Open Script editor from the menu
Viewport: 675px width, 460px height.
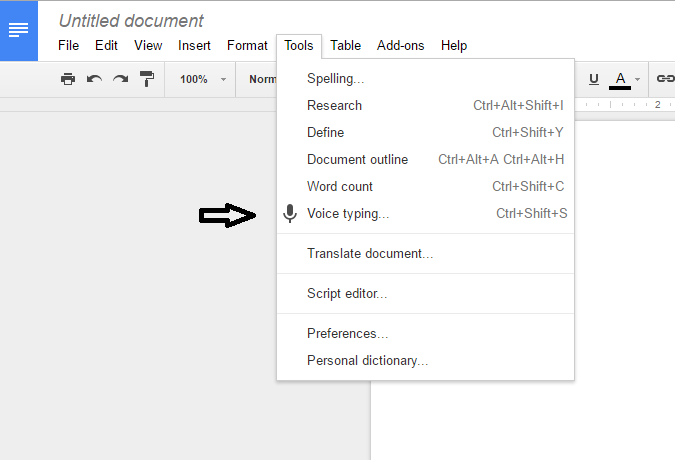click(x=347, y=294)
